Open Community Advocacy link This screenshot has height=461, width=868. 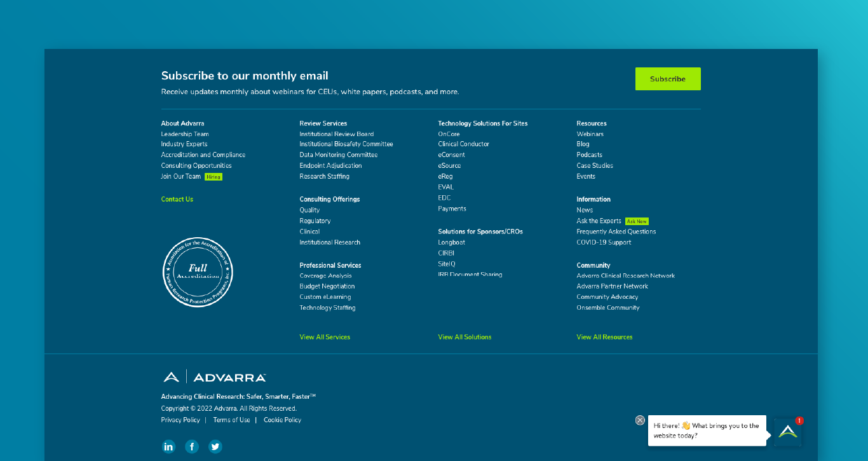(607, 298)
